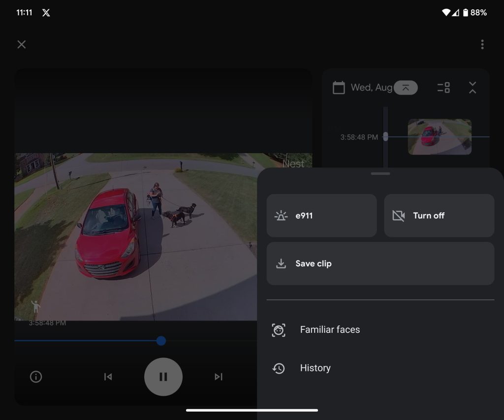Collapse the timeline panel chevrons

tap(472, 88)
